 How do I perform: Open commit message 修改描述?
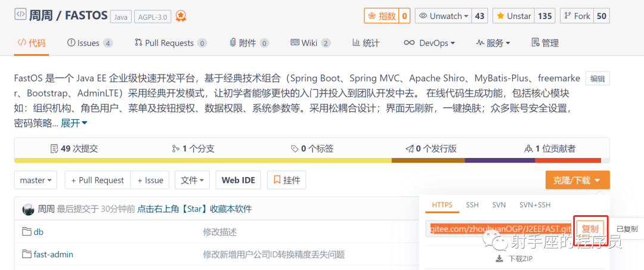pos(219,232)
